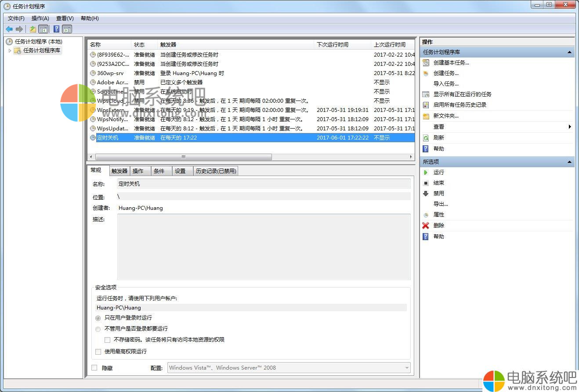Click the task list scroll-left arrow
579x392 pixels.
pos(91,157)
